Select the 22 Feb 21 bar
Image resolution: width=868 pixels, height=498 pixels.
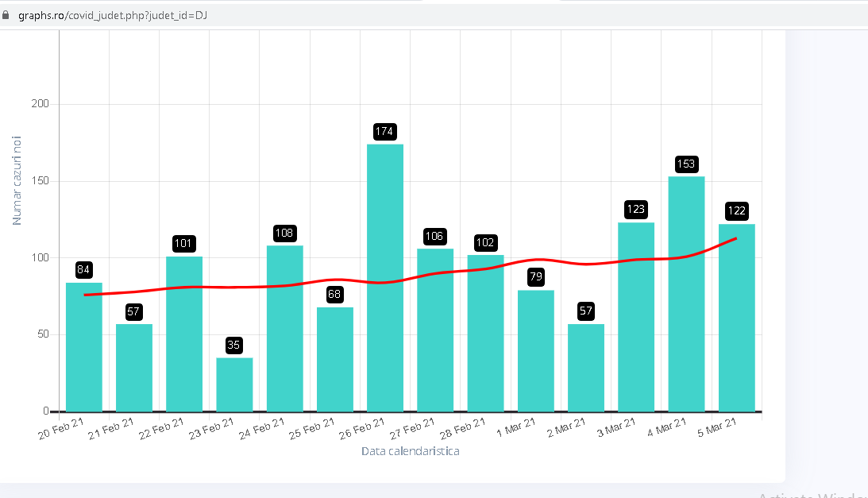[184, 334]
